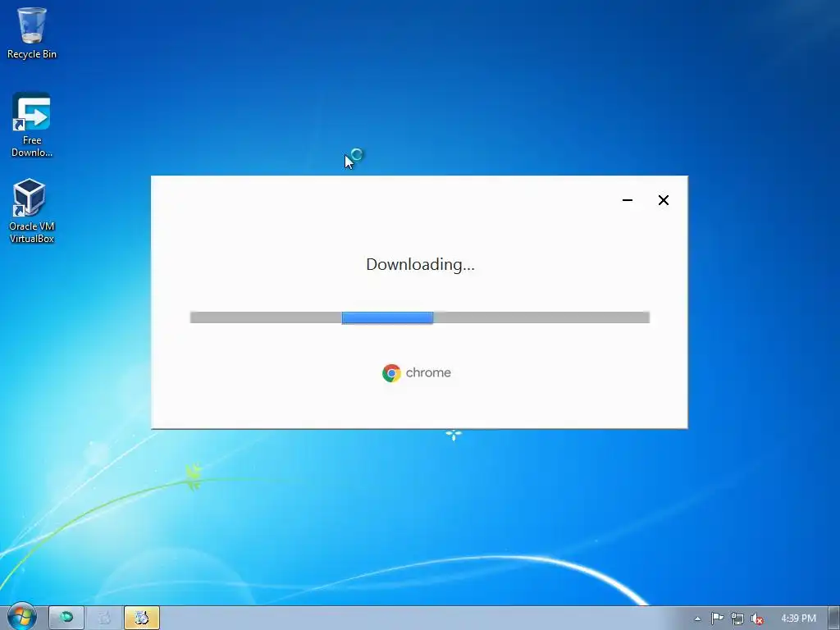Viewport: 840px width, 630px height.
Task: Click the faded second taskbar app button
Action: pos(104,618)
